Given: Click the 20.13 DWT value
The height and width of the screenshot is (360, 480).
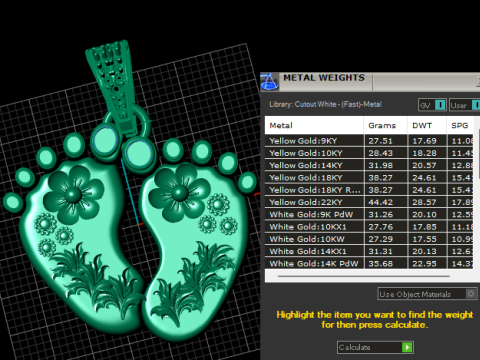Looking at the screenshot, I should 424,252.
